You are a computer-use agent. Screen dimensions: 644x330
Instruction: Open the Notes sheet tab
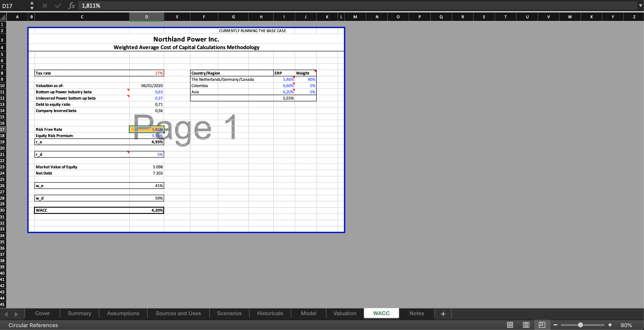point(417,313)
